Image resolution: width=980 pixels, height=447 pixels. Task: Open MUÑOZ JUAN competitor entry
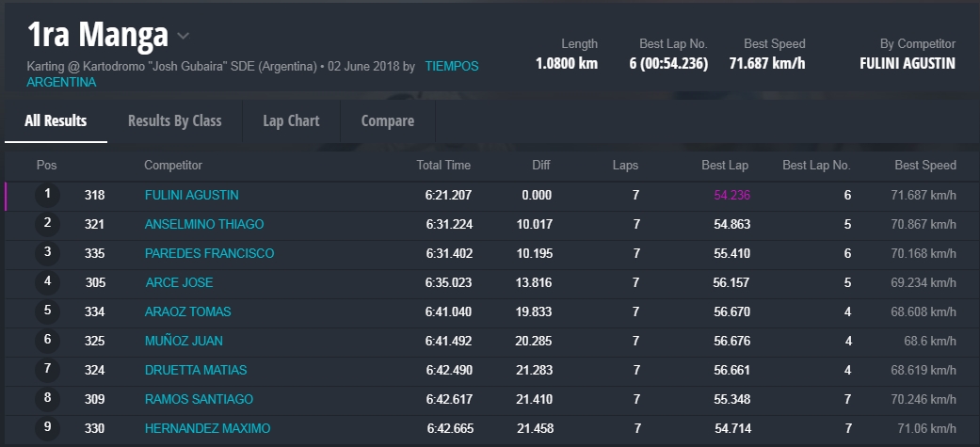(x=184, y=342)
